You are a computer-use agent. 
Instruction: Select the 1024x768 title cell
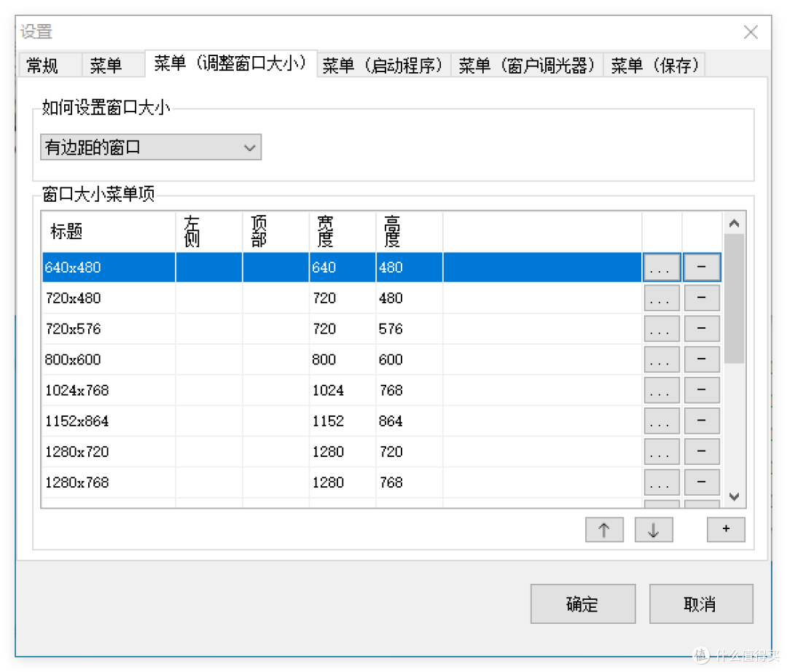[109, 390]
